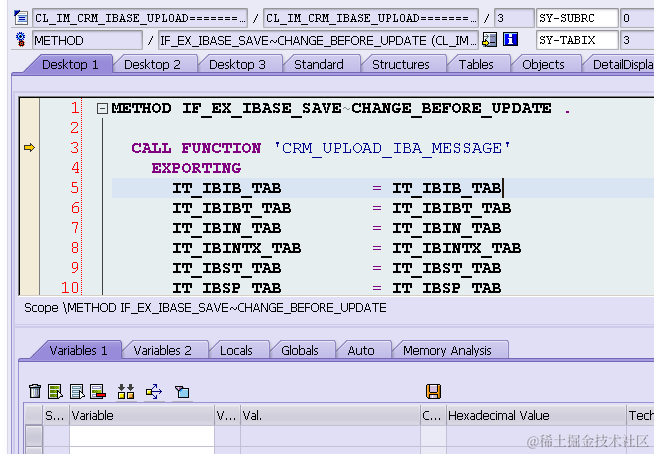654x454 pixels.
Task: Click the trash can delete icon
Action: [35, 391]
